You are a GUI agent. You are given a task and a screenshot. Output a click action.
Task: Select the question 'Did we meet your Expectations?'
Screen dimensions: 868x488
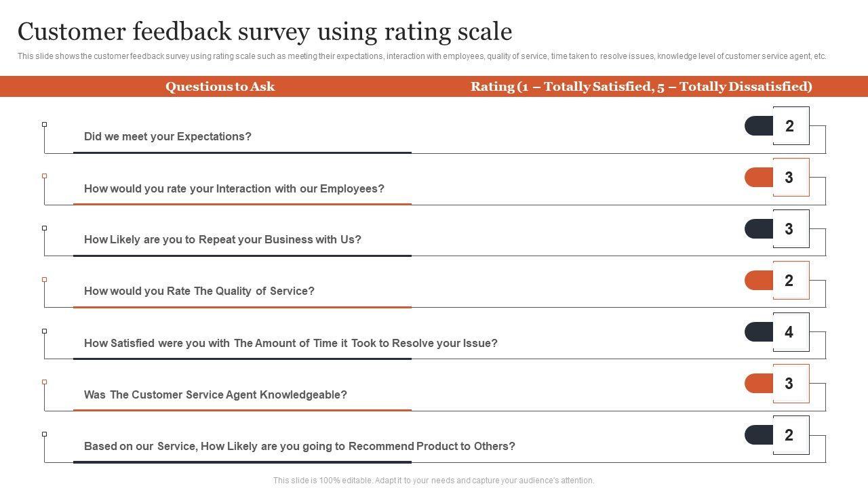tap(167, 137)
